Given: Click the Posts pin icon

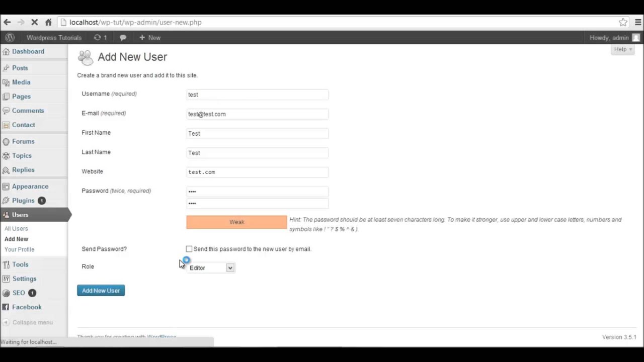Looking at the screenshot, I should 6,68.
